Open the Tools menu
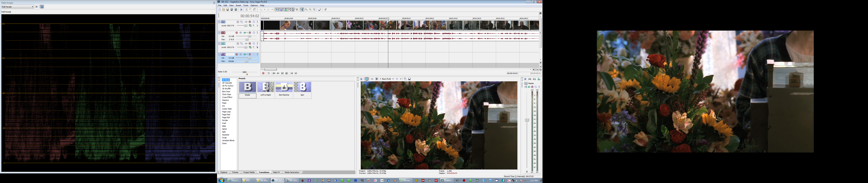The image size is (868, 183). (246, 5)
